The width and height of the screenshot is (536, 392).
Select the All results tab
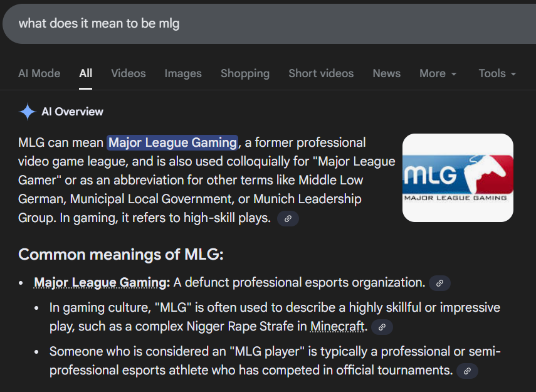pos(86,73)
